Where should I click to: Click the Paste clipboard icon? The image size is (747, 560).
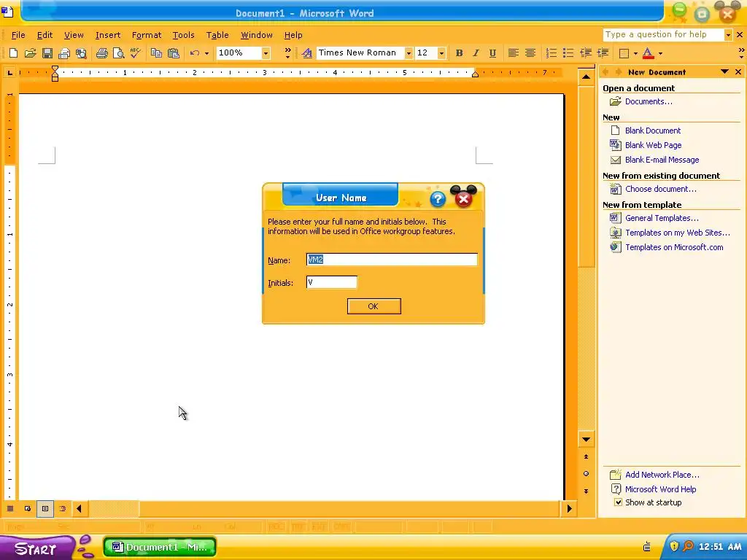coord(174,52)
